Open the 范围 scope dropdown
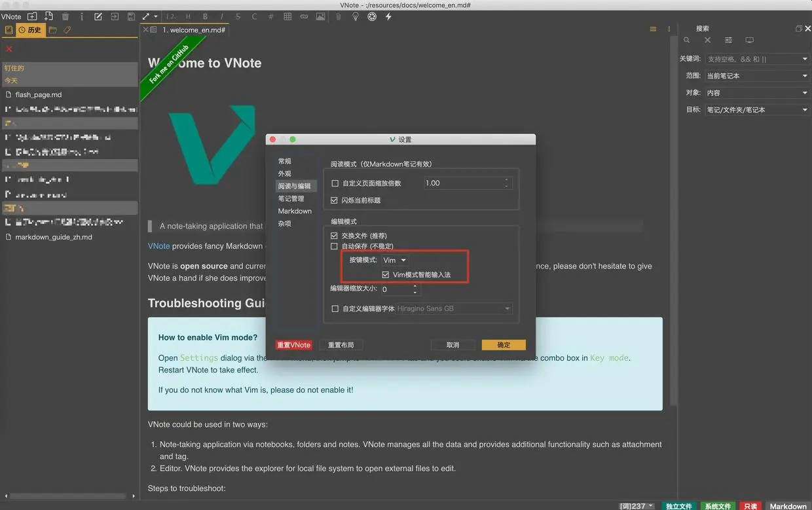 pyautogui.click(x=757, y=76)
